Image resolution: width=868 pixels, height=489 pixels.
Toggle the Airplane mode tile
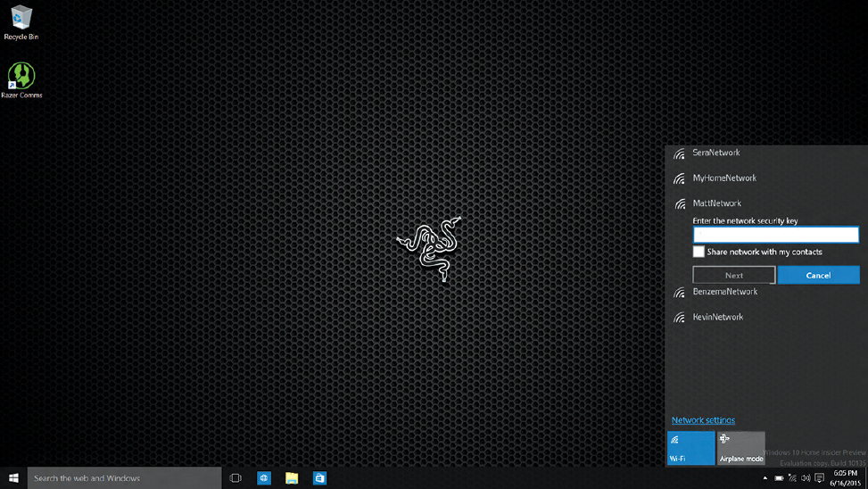point(740,448)
